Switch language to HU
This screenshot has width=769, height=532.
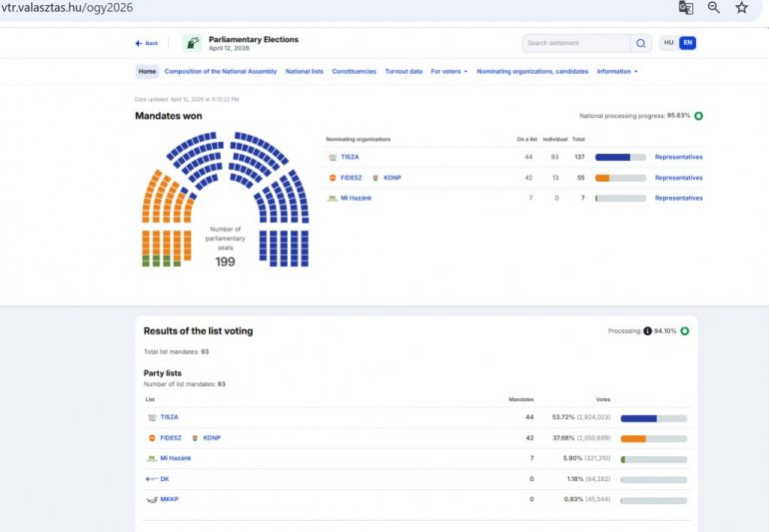(668, 43)
